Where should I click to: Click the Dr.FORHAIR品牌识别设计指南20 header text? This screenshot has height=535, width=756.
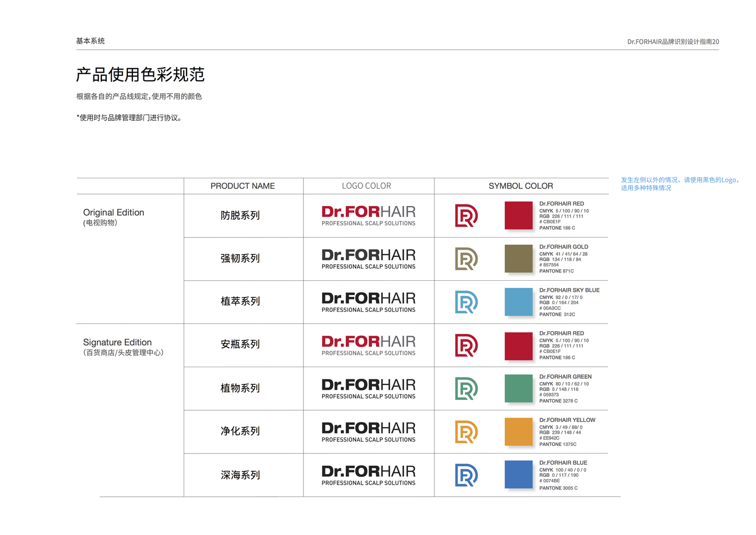coord(673,42)
